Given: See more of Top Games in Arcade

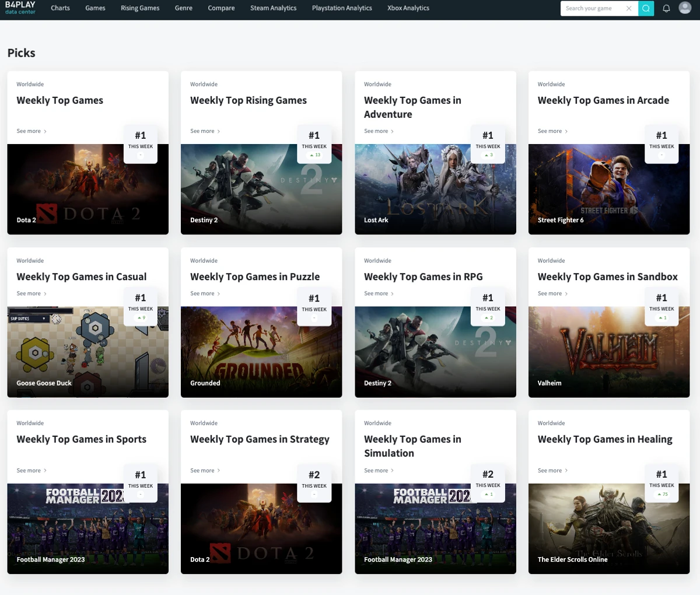Looking at the screenshot, I should coord(553,131).
